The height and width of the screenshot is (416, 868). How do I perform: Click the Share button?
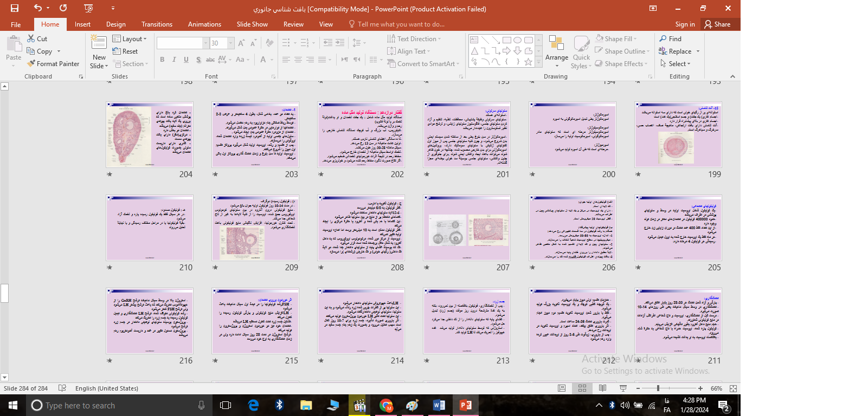point(717,24)
